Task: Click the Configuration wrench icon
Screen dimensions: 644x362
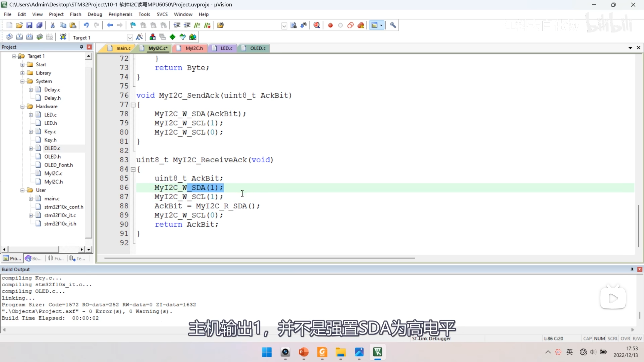Action: (x=393, y=25)
